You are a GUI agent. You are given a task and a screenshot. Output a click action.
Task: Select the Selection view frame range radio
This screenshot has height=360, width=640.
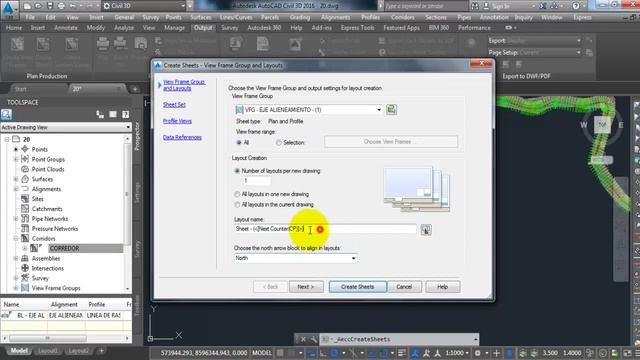[x=279, y=142]
